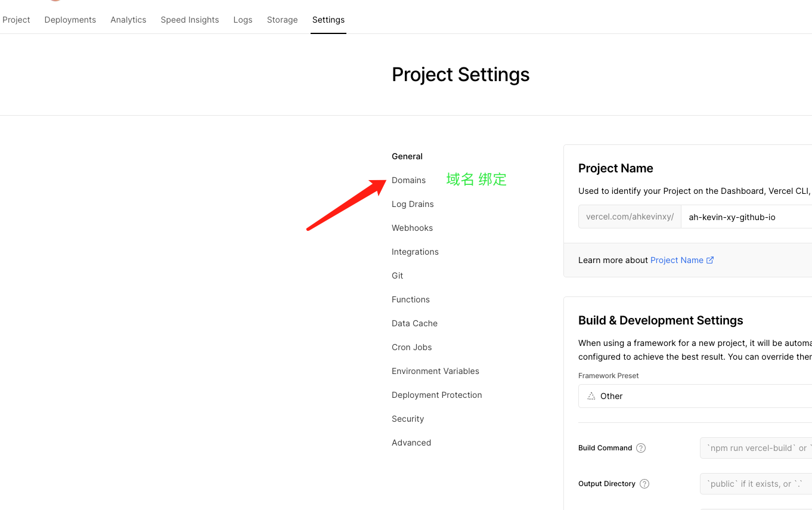This screenshot has width=812, height=510.
Task: Select Log Drains in settings sidebar
Action: click(x=413, y=204)
